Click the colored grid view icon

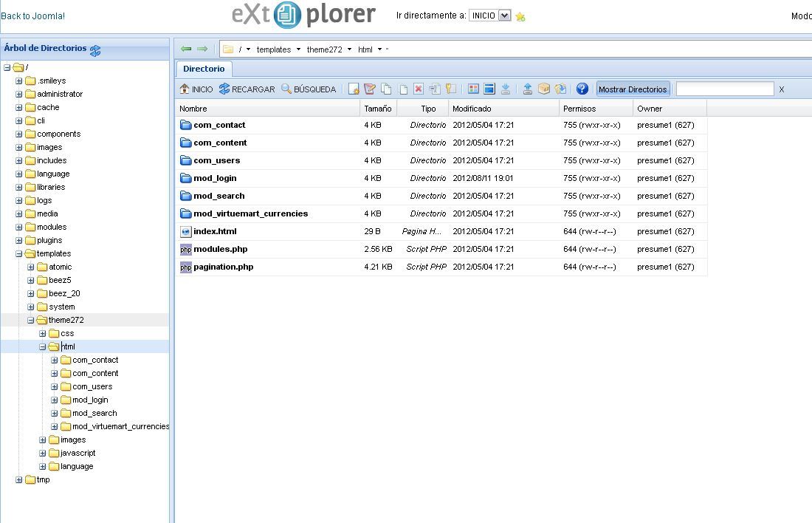pos(473,89)
